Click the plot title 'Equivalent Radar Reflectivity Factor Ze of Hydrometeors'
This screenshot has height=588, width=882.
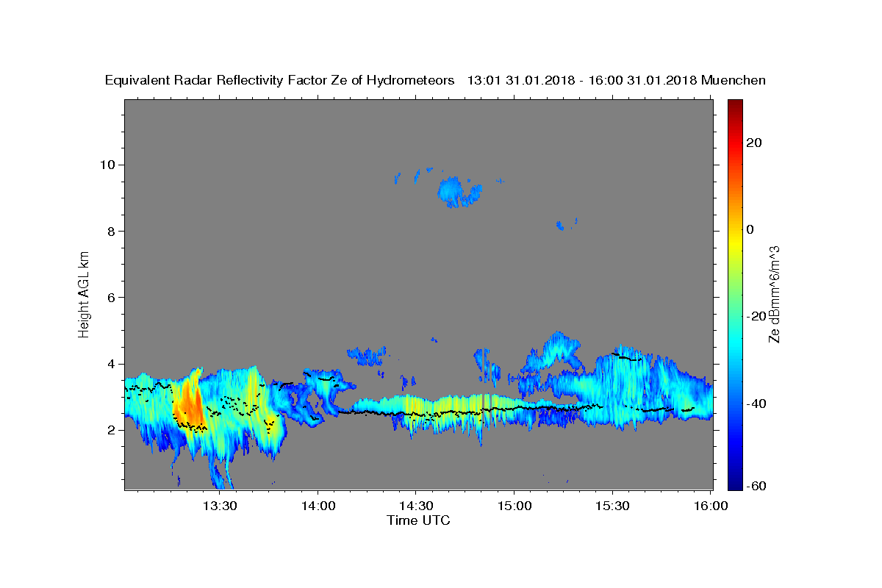coord(280,80)
